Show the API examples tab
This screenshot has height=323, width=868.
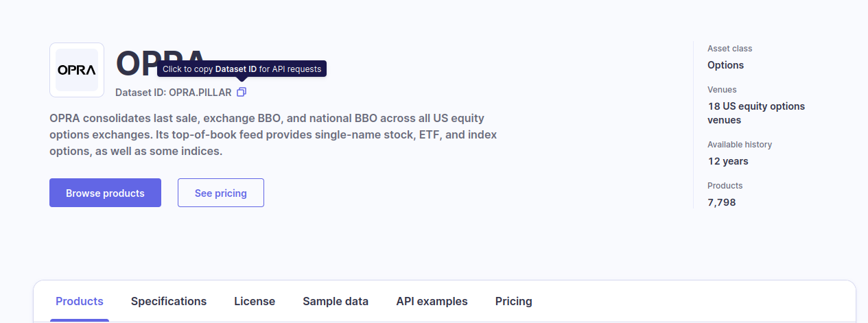432,301
